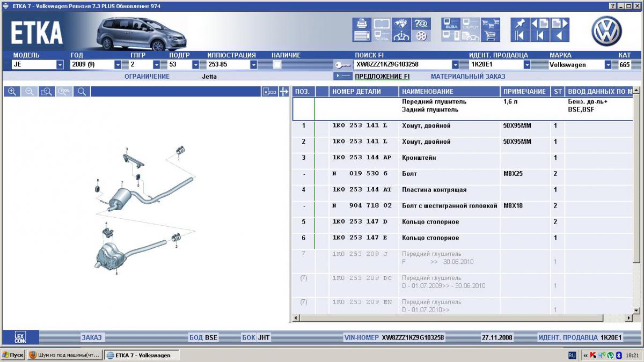Click the Volkswagen logo
Screen dimensions: 644x362
[x=606, y=31]
